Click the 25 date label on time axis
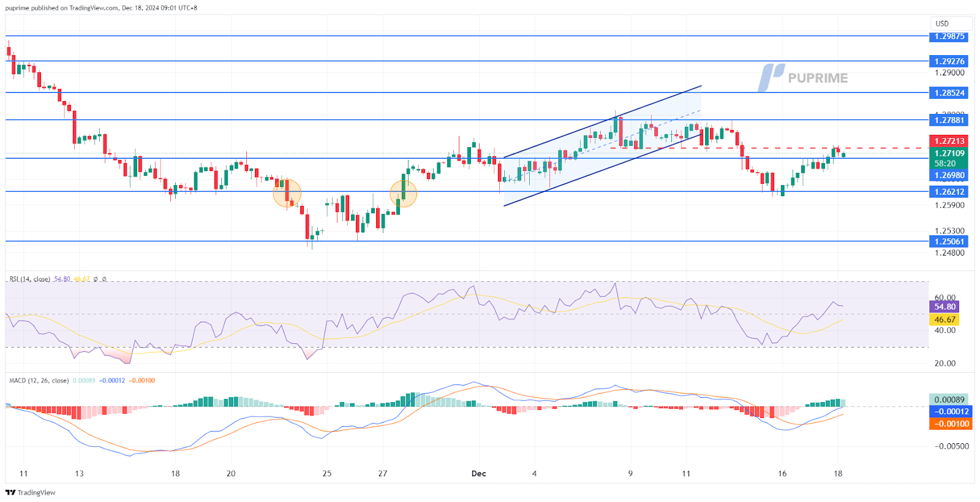980x502 pixels. pos(327,473)
